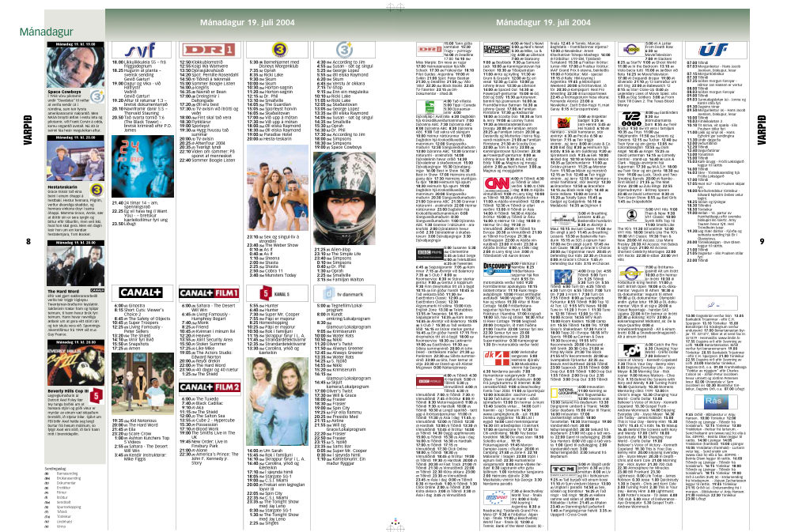
Task: Click the Hestateskarin article title
Action: coord(62,187)
